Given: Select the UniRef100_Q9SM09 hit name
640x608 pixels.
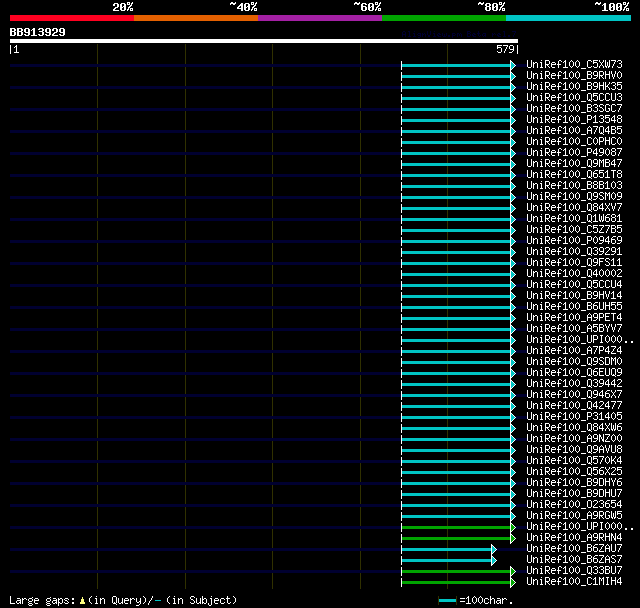Looking at the screenshot, I should 574,197.
